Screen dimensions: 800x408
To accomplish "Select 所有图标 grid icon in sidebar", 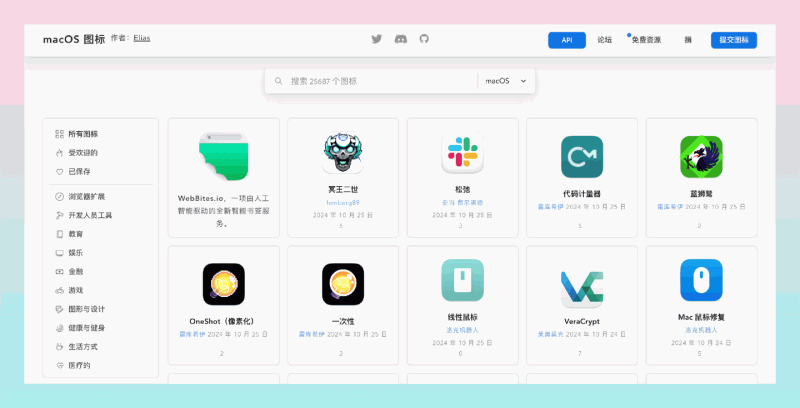I will tap(59, 134).
